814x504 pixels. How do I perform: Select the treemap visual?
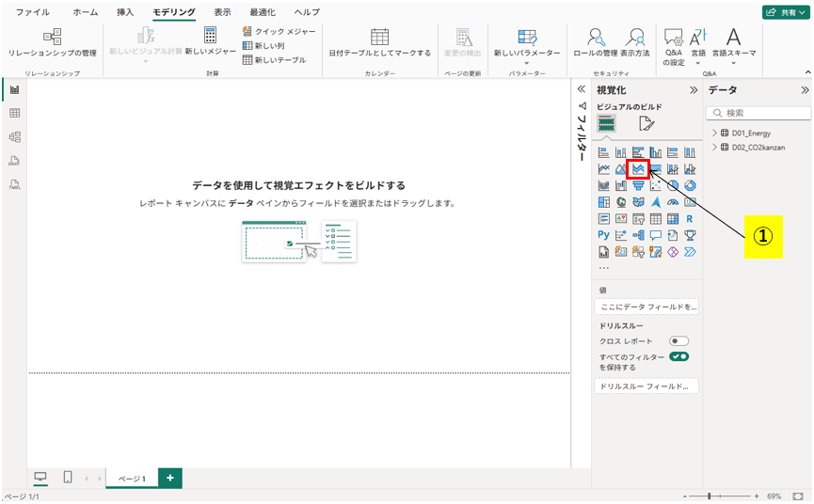point(603,202)
